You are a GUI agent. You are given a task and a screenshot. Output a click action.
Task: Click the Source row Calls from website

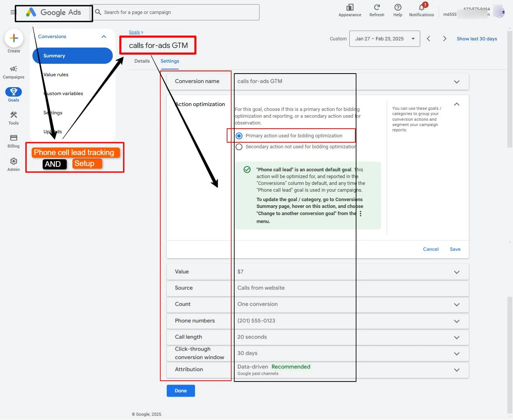pos(317,288)
